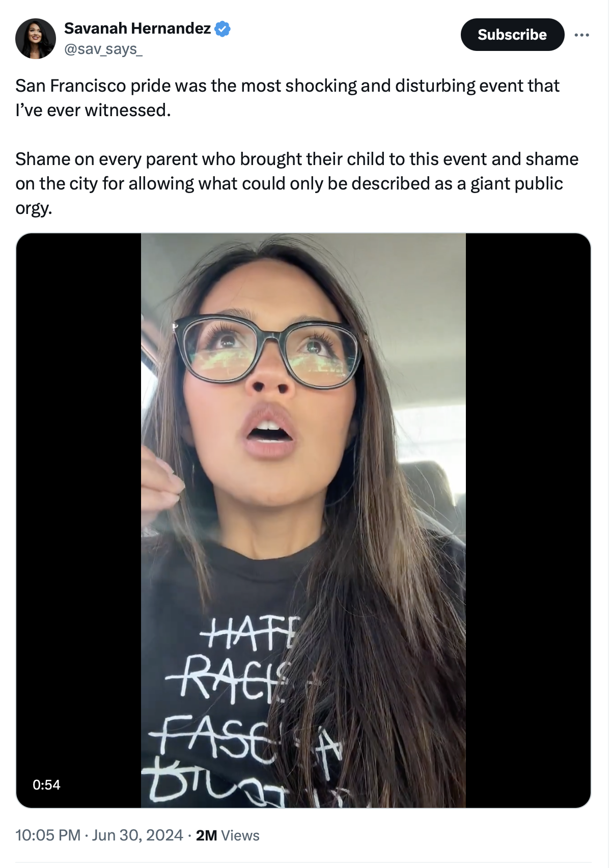
Task: Click the Savanah Hernandez display name
Action: click(x=137, y=29)
